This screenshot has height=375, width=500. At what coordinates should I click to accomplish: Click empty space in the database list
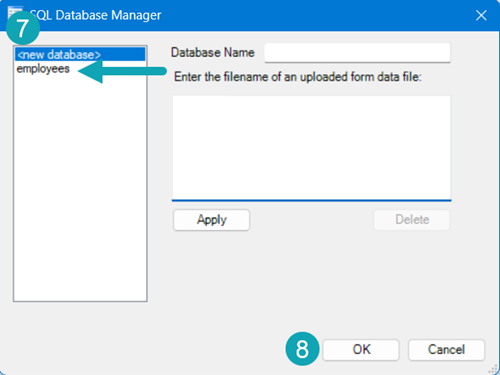pos(80,188)
